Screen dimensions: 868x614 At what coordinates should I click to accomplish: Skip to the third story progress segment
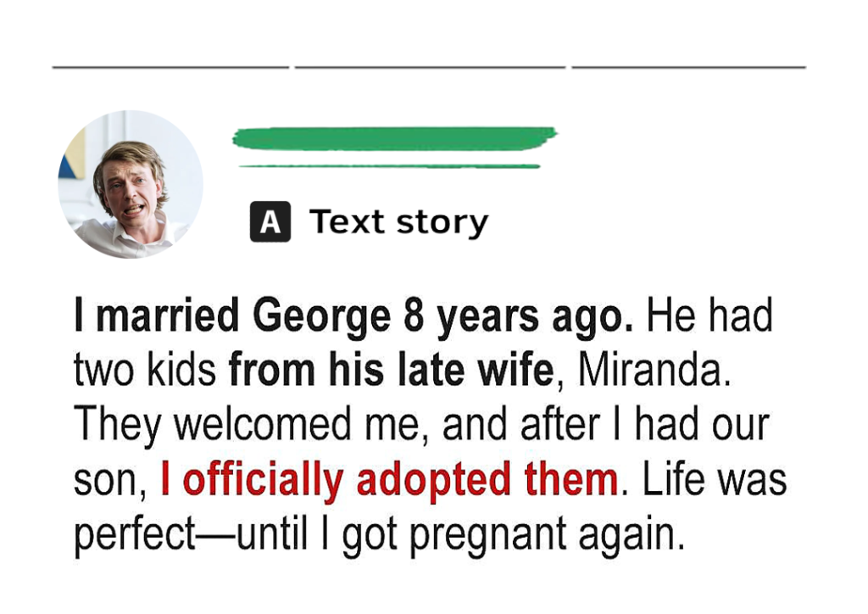(x=688, y=67)
